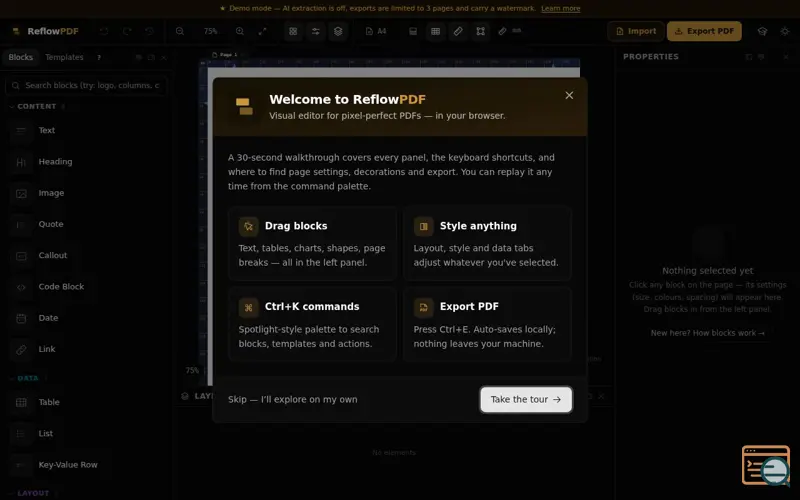Open the floating terminal assistant icon
Screen dimensions: 800x500
click(x=766, y=465)
